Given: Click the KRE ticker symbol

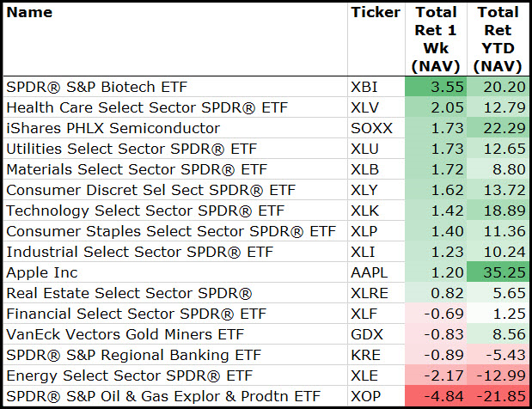Looking at the screenshot, I should coord(366,355).
